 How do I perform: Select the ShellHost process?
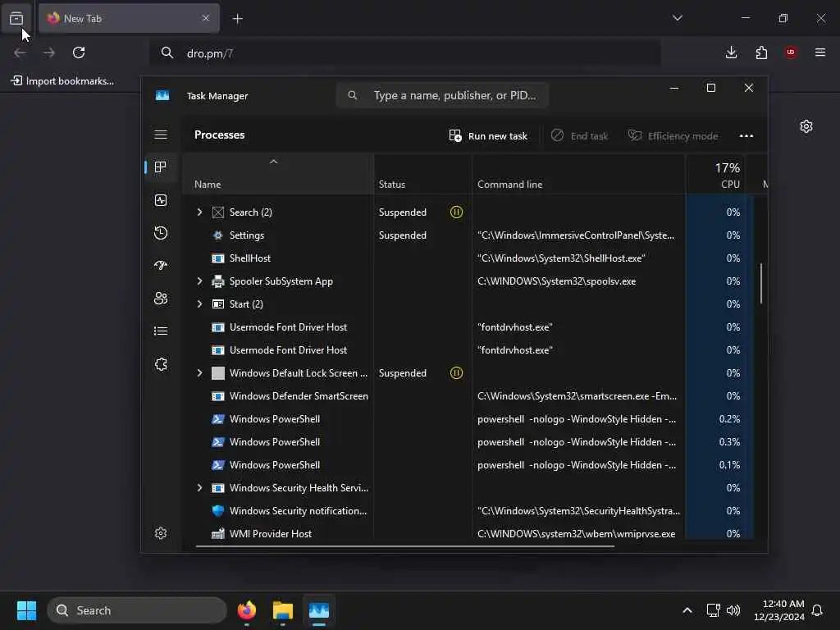(468, 258)
